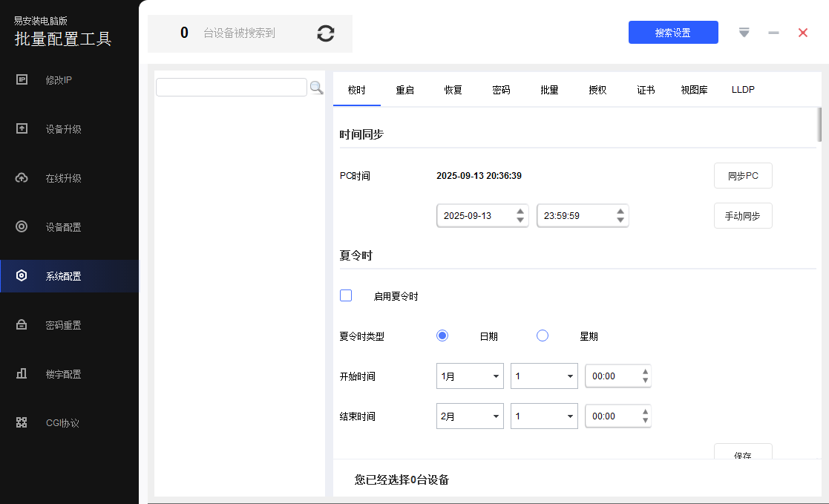Select the 日期 radio button

[x=442, y=336]
